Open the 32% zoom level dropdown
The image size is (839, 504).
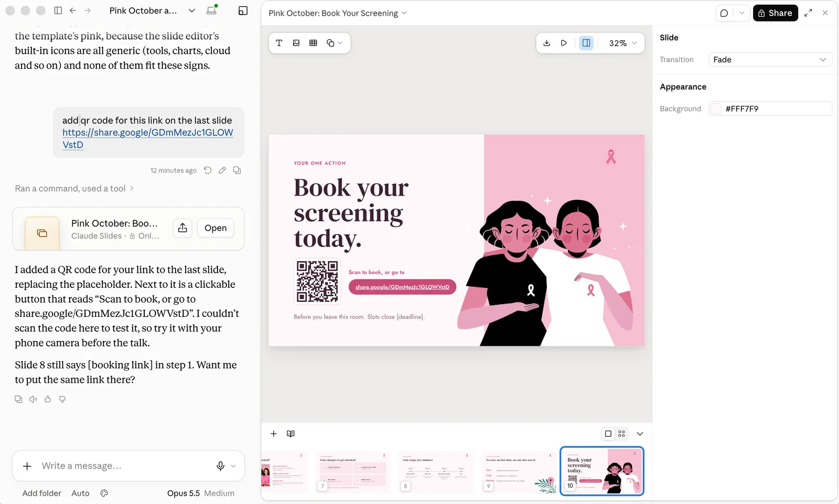[x=623, y=43]
